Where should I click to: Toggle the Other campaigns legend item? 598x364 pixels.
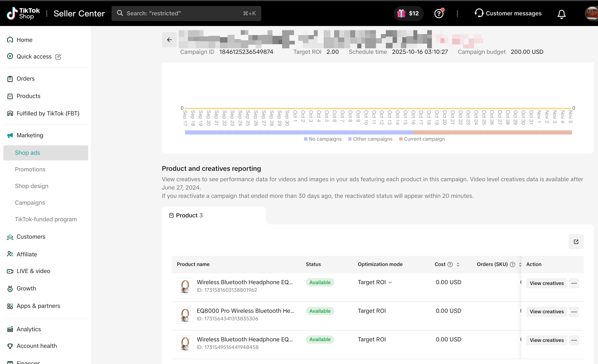tap(370, 139)
